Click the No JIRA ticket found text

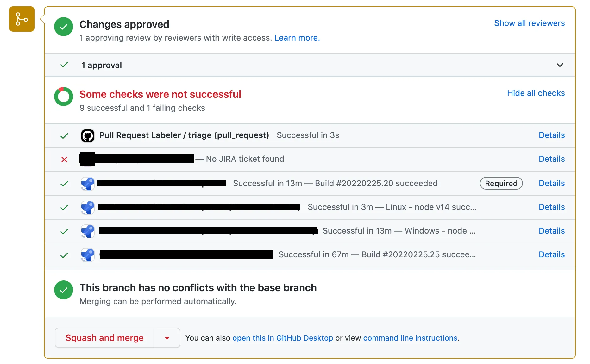(245, 159)
